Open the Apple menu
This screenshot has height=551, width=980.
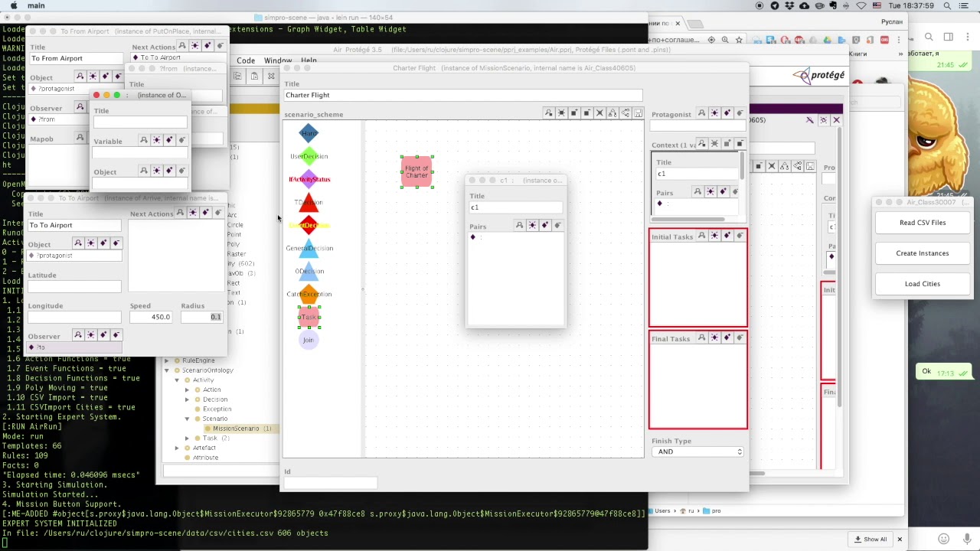click(x=13, y=5)
